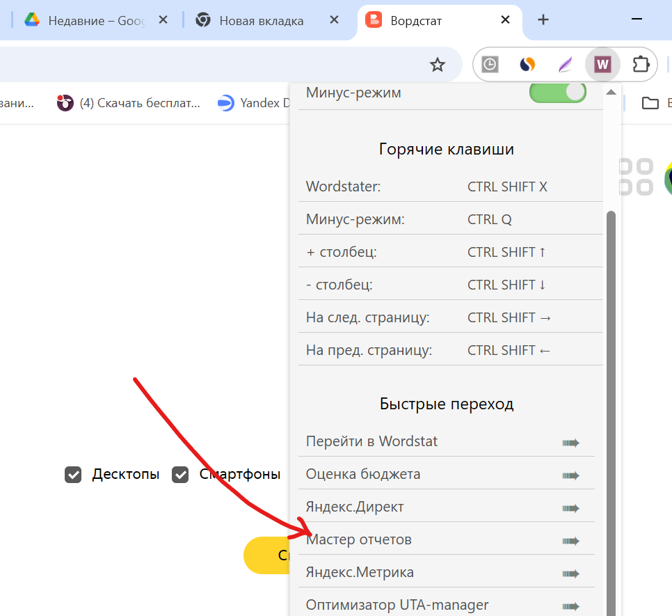The height and width of the screenshot is (616, 672).
Task: Open the browser extensions puzzle icon
Action: click(x=640, y=65)
